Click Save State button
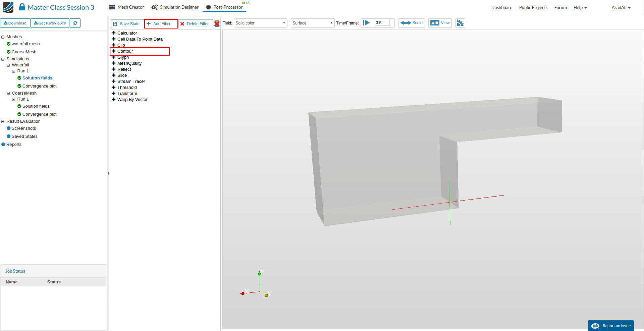Image resolution: width=644 pixels, height=331 pixels. (x=127, y=24)
